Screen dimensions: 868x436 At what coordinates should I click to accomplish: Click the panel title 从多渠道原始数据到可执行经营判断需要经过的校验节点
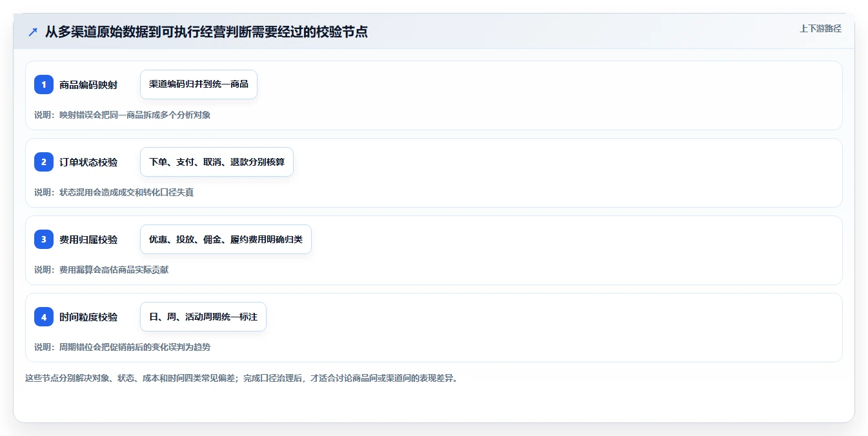[207, 32]
